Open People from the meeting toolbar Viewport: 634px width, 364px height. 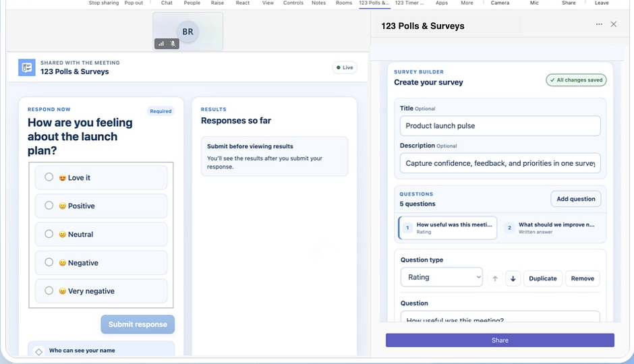click(x=192, y=3)
